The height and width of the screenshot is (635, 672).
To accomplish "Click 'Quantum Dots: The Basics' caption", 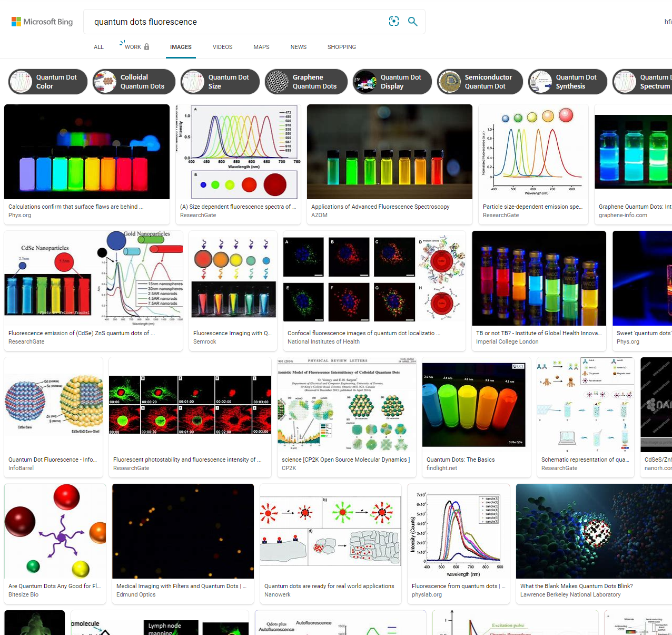I will click(x=461, y=460).
